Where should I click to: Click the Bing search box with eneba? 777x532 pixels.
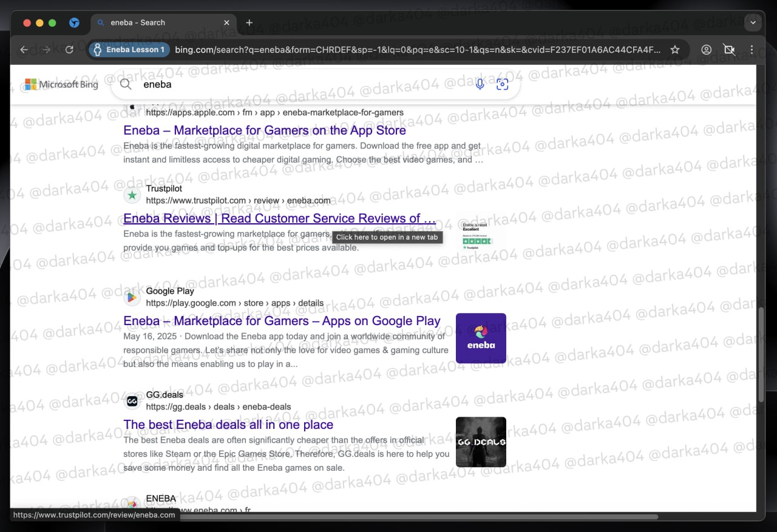click(316, 84)
